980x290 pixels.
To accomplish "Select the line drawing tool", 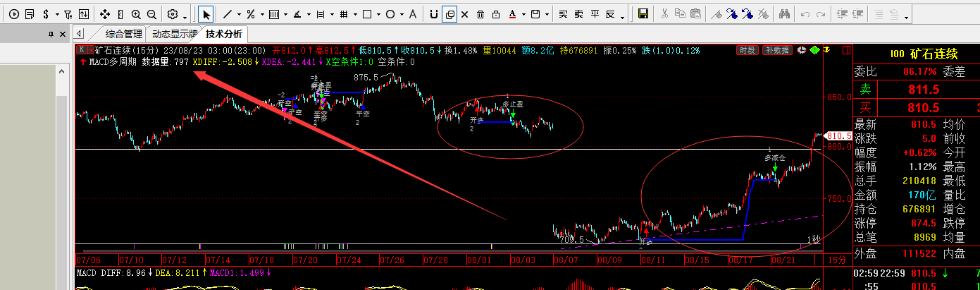I will click(x=227, y=14).
